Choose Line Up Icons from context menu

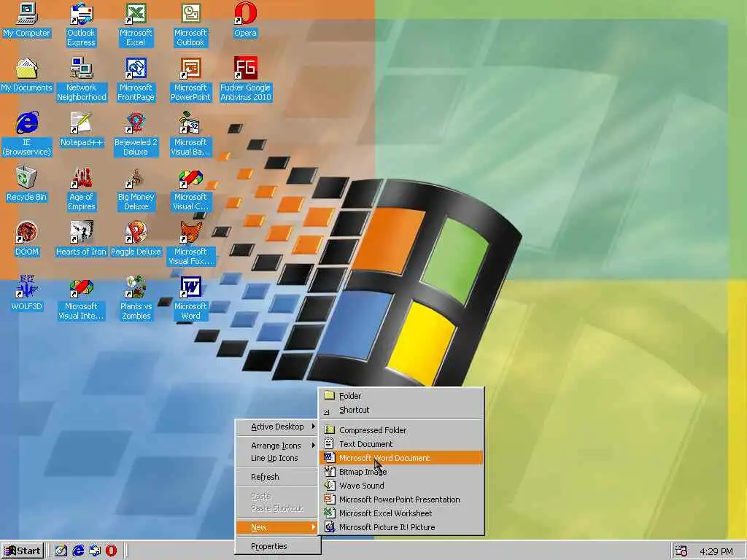(x=277, y=458)
